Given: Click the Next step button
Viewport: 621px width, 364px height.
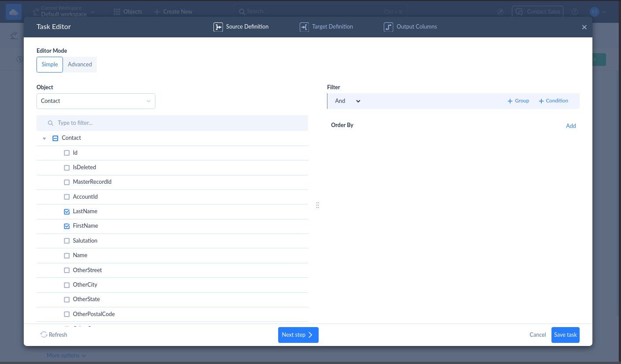Looking at the screenshot, I should click(298, 335).
